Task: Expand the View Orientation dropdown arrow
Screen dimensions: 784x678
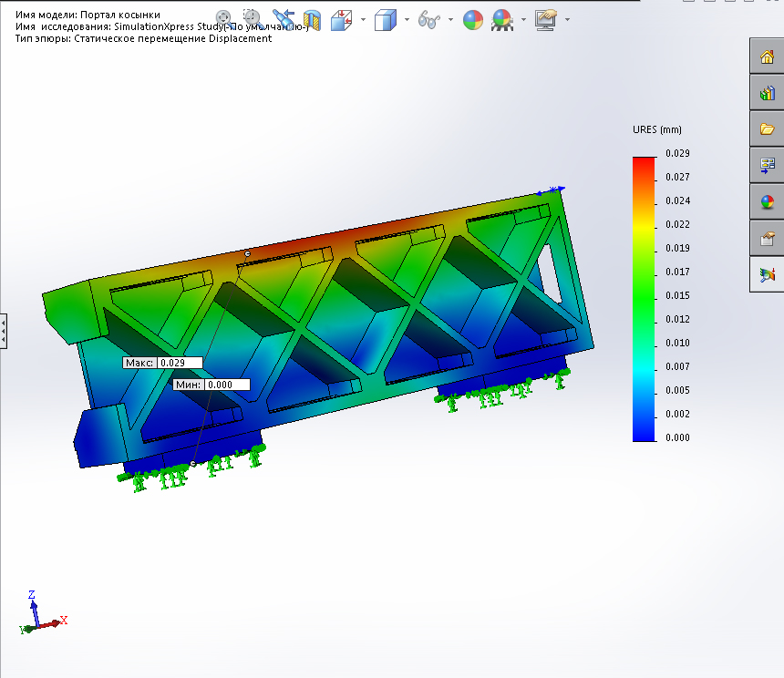Action: [x=363, y=20]
